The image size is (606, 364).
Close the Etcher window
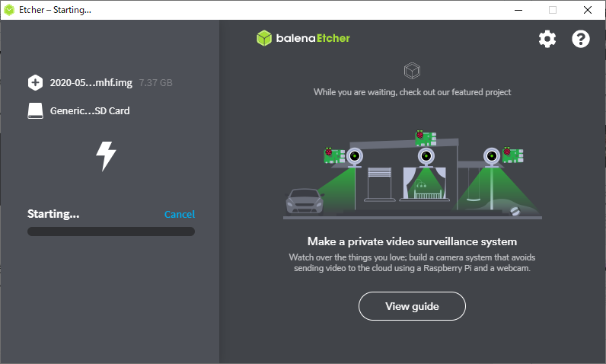(x=588, y=10)
